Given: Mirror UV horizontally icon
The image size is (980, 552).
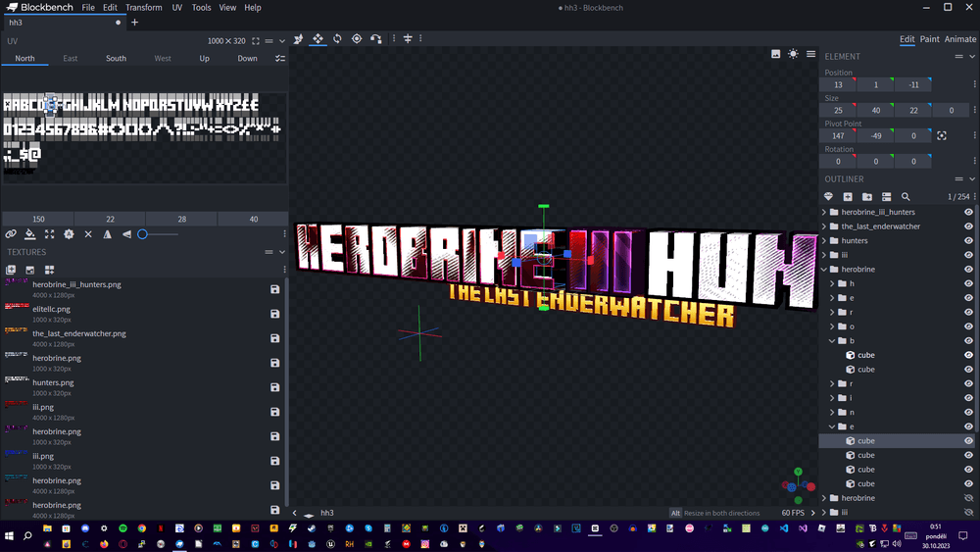Looking at the screenshot, I should [x=108, y=234].
